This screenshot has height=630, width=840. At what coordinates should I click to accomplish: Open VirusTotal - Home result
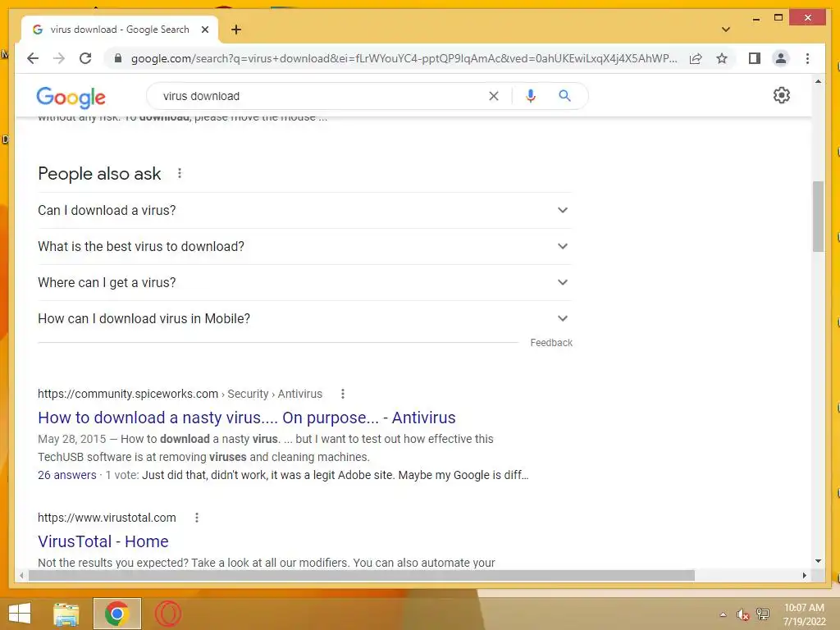(103, 541)
